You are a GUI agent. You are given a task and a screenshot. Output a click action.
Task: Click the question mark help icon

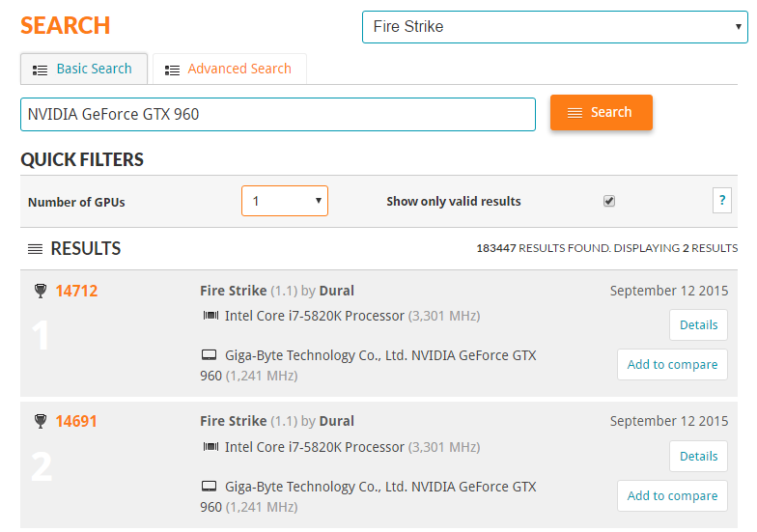721,201
